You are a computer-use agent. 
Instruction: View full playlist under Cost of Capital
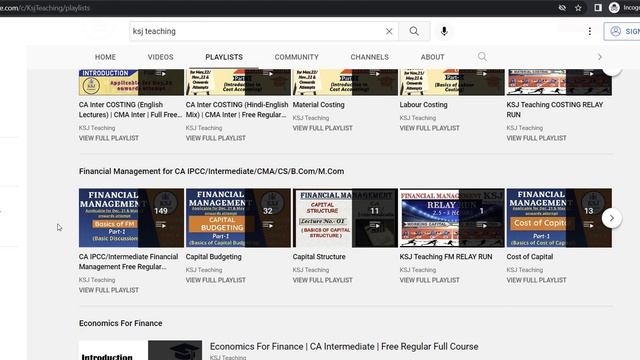pyautogui.click(x=536, y=280)
